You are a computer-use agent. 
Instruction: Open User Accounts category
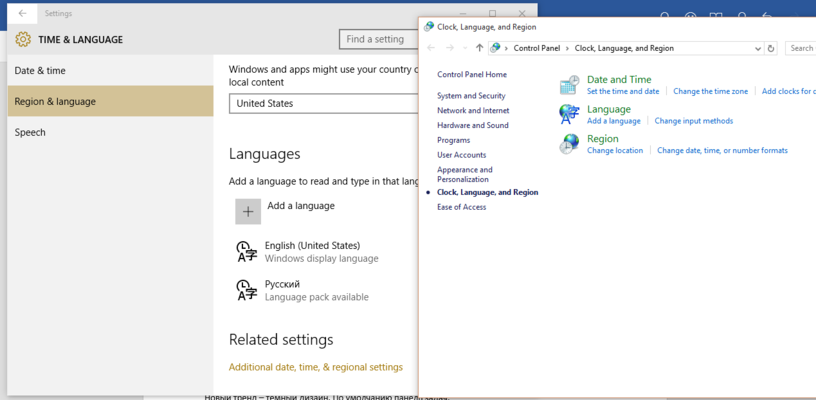pyautogui.click(x=462, y=154)
